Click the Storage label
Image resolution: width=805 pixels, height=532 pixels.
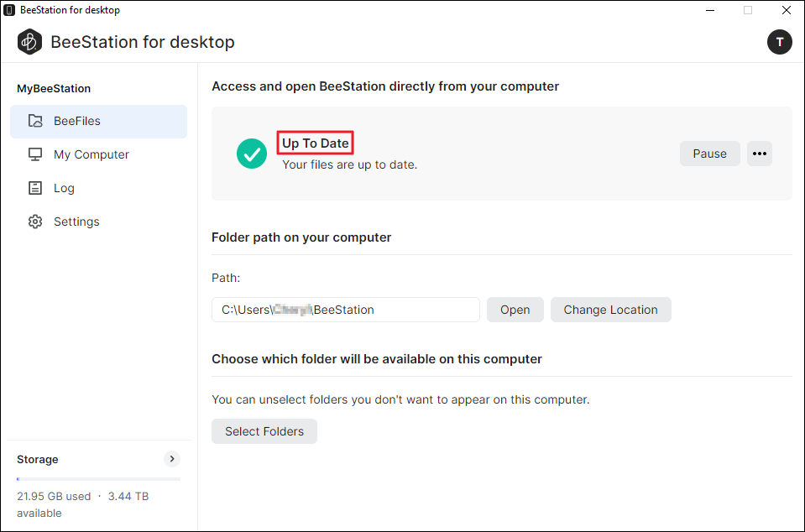coord(38,459)
